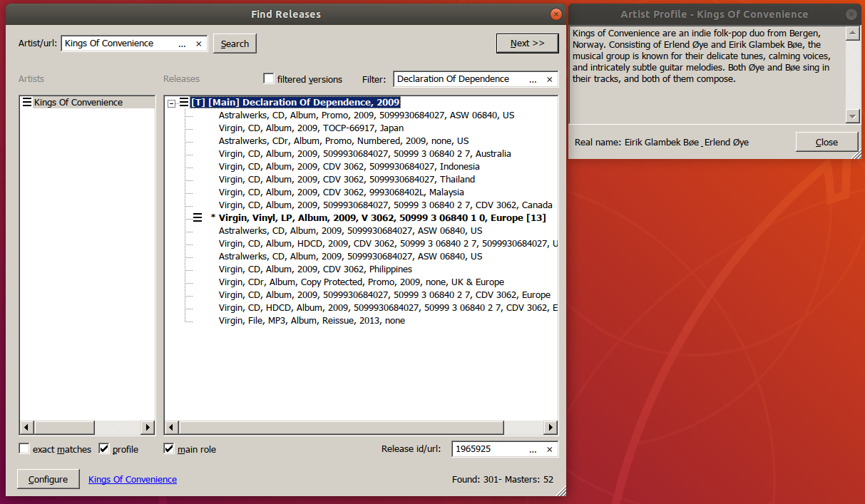This screenshot has width=865, height=504.
Task: Click list icon beside Virgin Vinyl LP release
Action: (x=198, y=218)
